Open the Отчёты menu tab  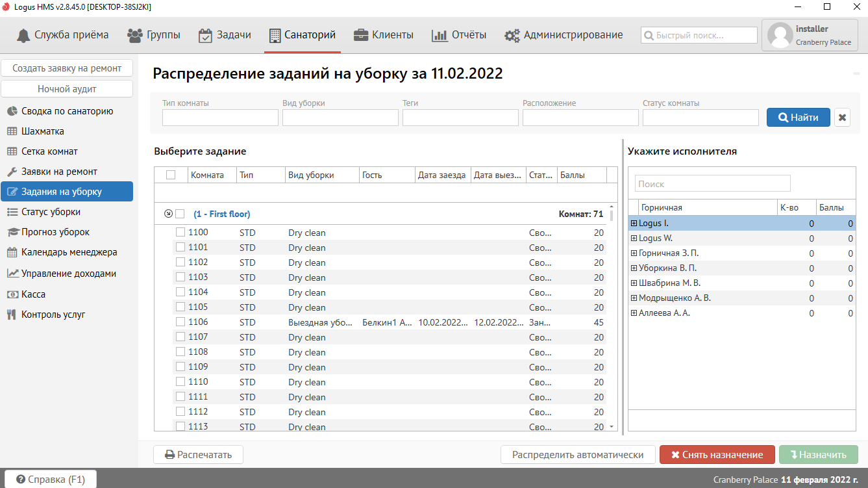tap(459, 35)
